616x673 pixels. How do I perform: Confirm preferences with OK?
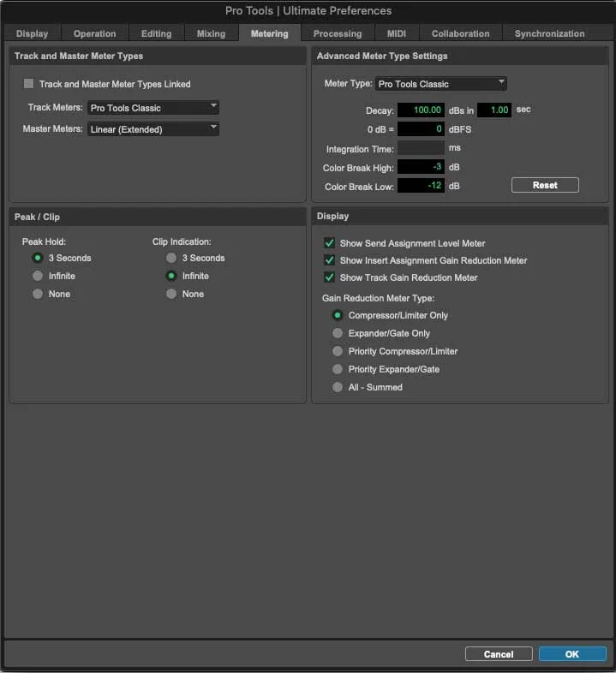coord(572,654)
